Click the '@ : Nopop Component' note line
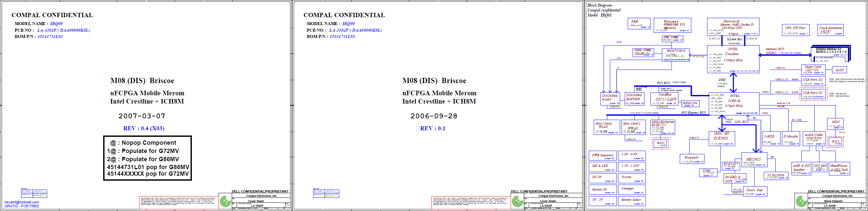Image resolution: width=868 pixels, height=211 pixels. 143,143
